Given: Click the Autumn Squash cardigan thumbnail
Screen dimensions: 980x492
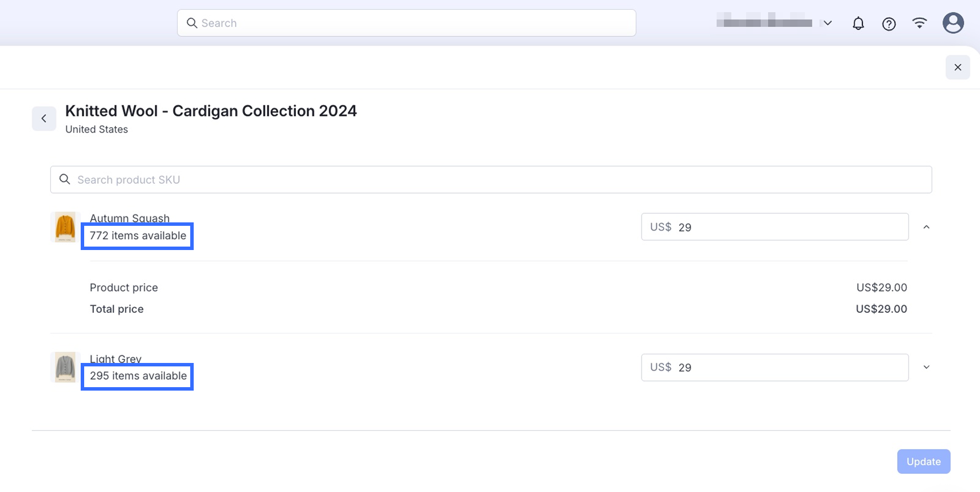Looking at the screenshot, I should click(x=65, y=227).
